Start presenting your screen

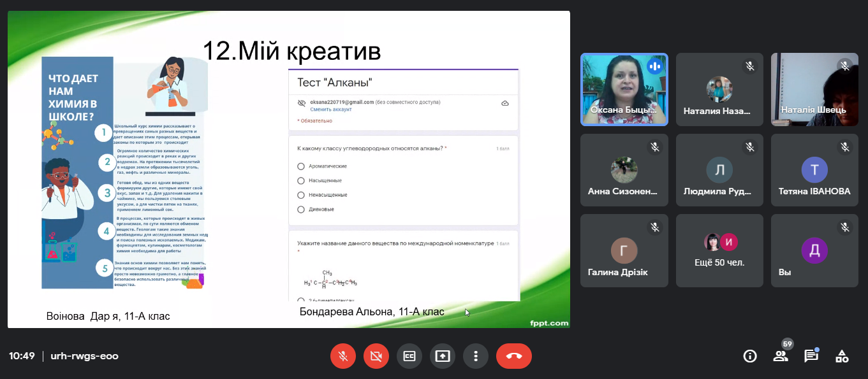pos(443,356)
